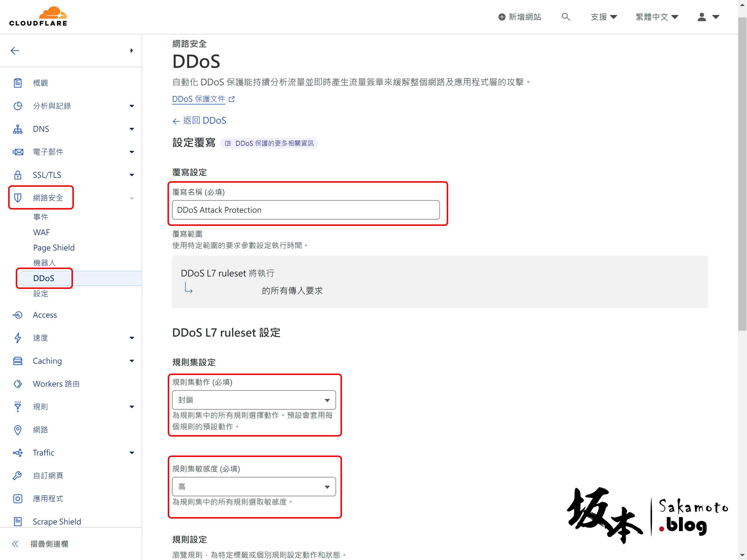Open the 網路 sidebar page
Image resolution: width=747 pixels, height=560 pixels.
pos(41,430)
